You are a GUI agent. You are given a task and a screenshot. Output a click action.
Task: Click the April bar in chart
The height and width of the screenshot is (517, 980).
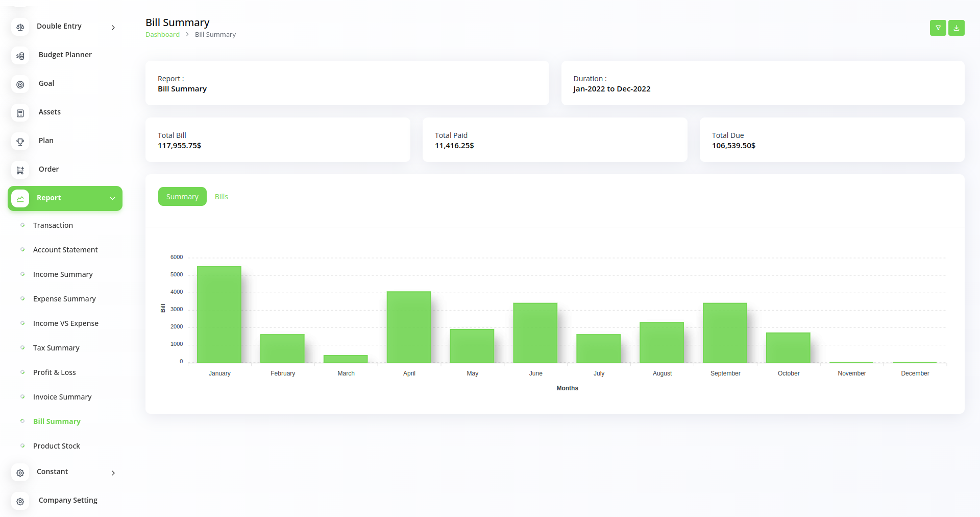click(409, 327)
